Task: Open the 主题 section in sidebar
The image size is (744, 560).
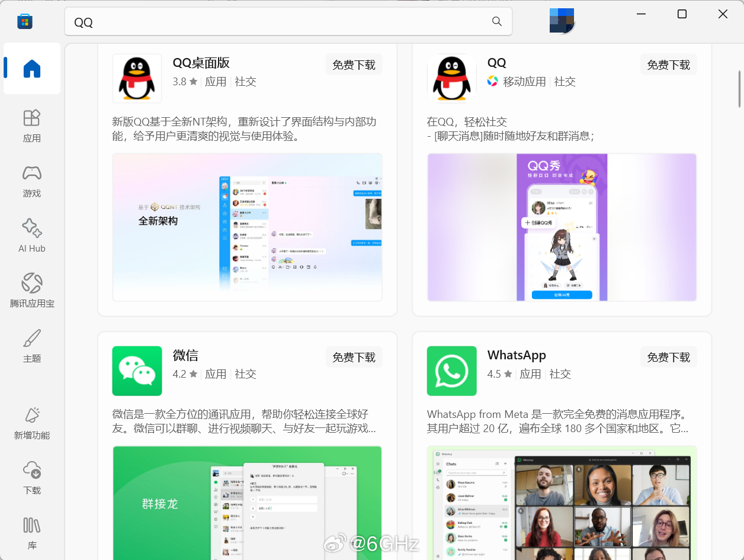Action: [32, 346]
